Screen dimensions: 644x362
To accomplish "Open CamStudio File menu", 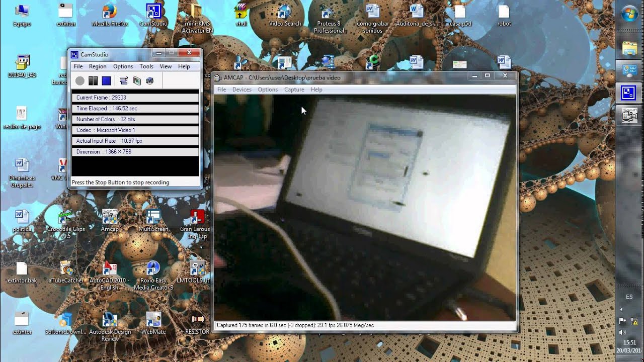I will (78, 66).
